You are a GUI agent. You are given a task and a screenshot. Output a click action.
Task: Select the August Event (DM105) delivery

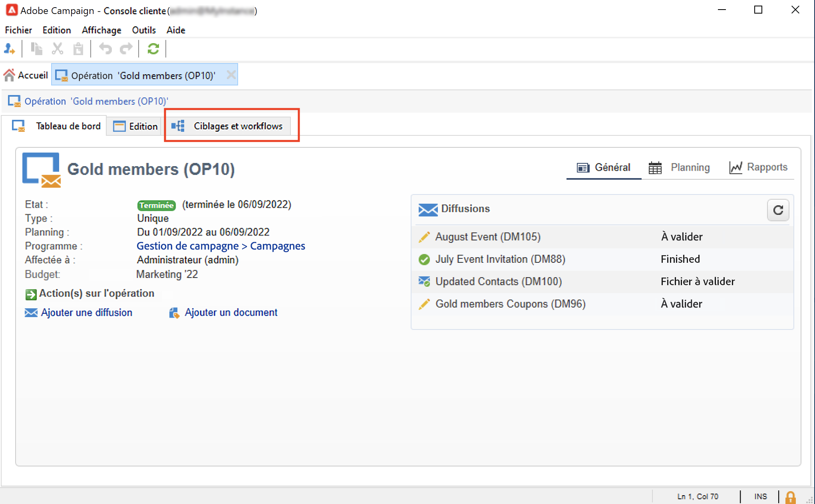point(487,237)
